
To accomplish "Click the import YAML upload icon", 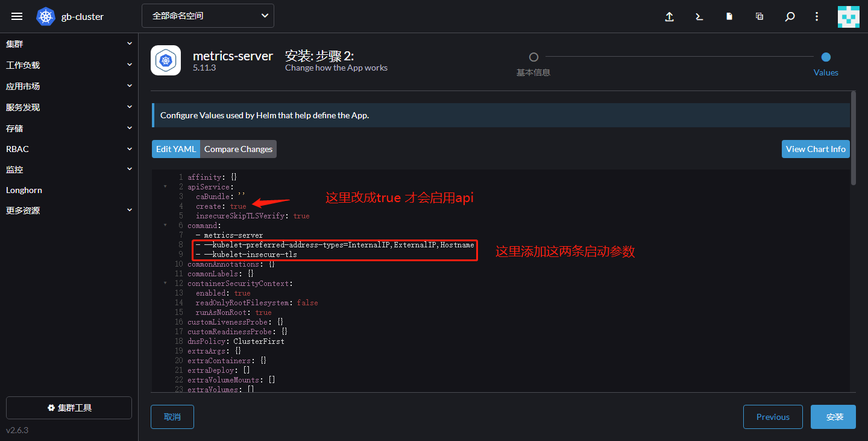I will pyautogui.click(x=669, y=17).
